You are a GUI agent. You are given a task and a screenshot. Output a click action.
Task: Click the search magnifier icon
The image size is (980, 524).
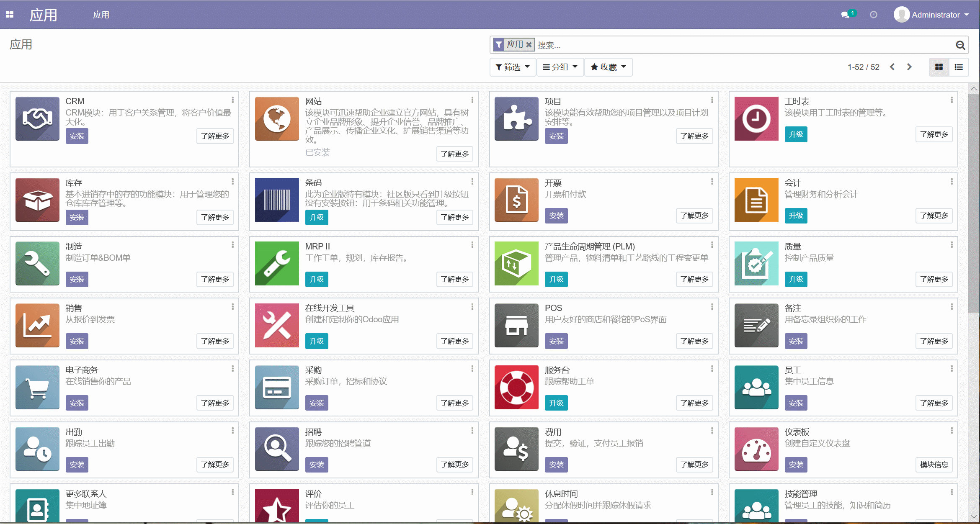960,45
